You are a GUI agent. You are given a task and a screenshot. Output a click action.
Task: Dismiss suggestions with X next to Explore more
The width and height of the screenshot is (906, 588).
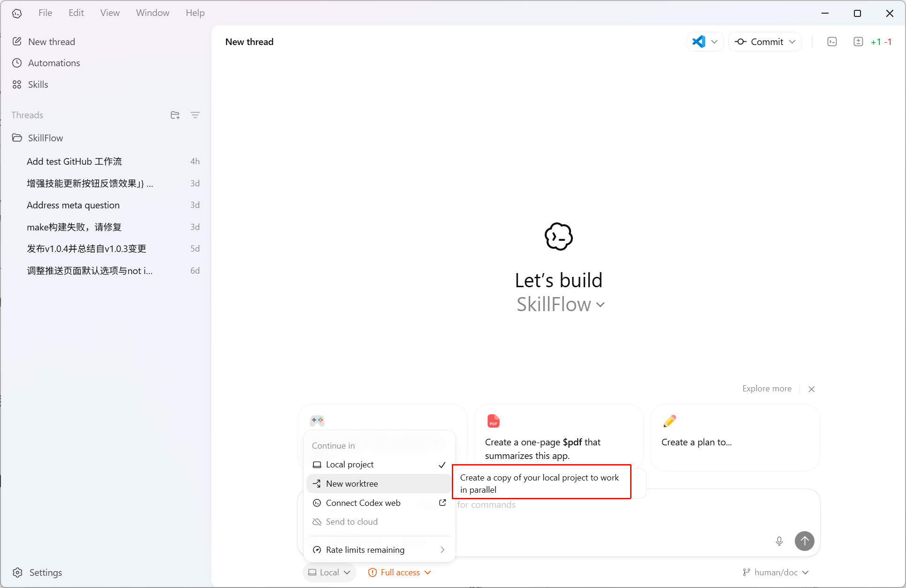pos(812,389)
